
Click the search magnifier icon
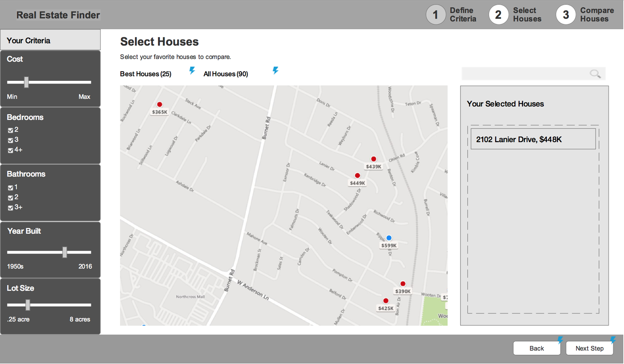click(x=595, y=74)
